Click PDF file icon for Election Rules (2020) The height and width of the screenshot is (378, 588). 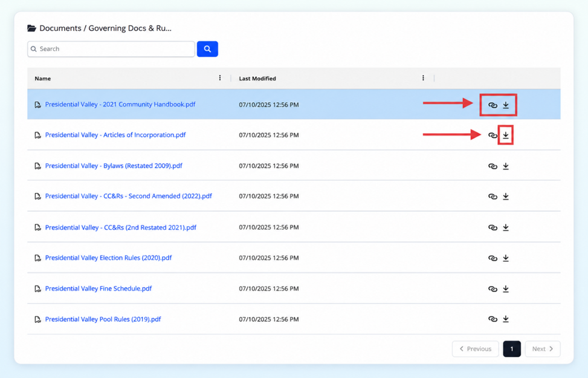37,258
